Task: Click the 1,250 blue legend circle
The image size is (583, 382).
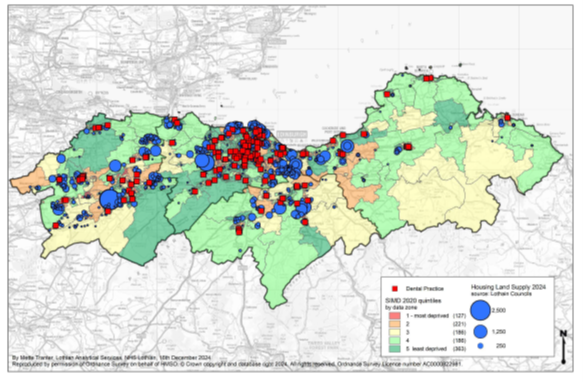Action: [x=480, y=331]
